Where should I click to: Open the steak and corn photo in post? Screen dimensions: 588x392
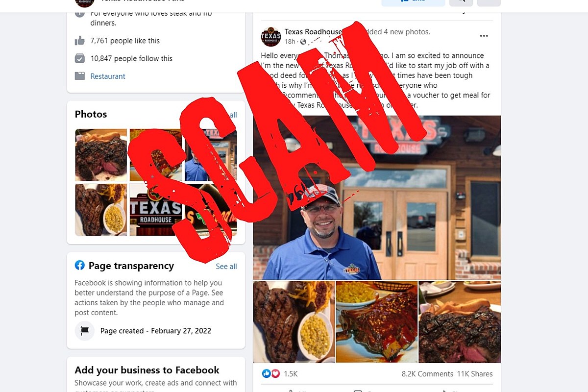294,321
